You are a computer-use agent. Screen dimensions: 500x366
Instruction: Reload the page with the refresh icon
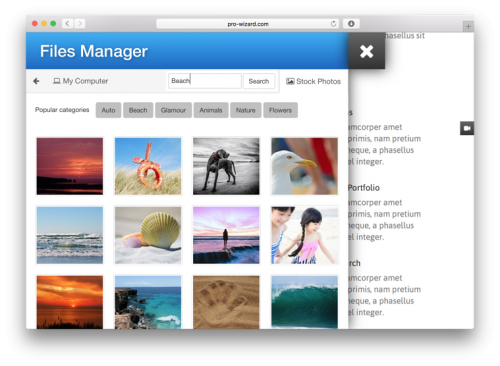click(x=333, y=24)
